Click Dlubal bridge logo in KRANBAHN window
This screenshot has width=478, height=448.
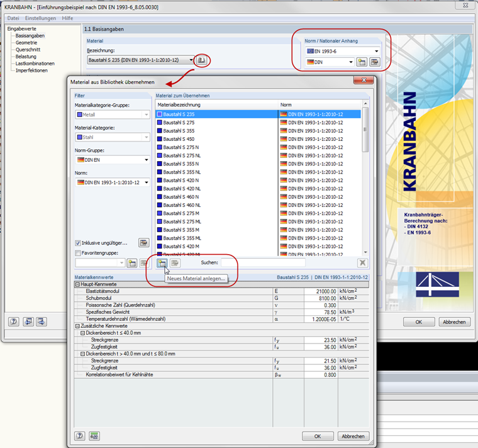[437, 284]
